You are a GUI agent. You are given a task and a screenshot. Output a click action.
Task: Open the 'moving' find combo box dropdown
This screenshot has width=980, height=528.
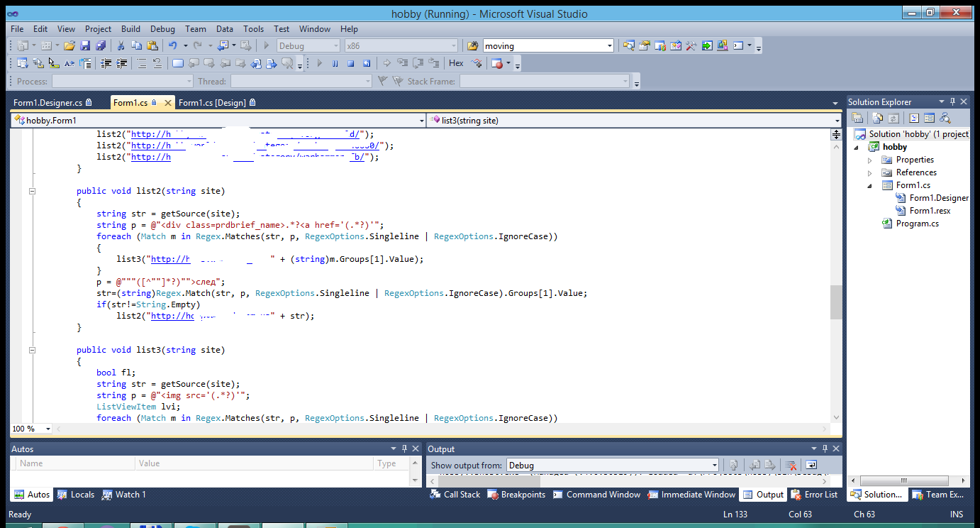pos(609,46)
